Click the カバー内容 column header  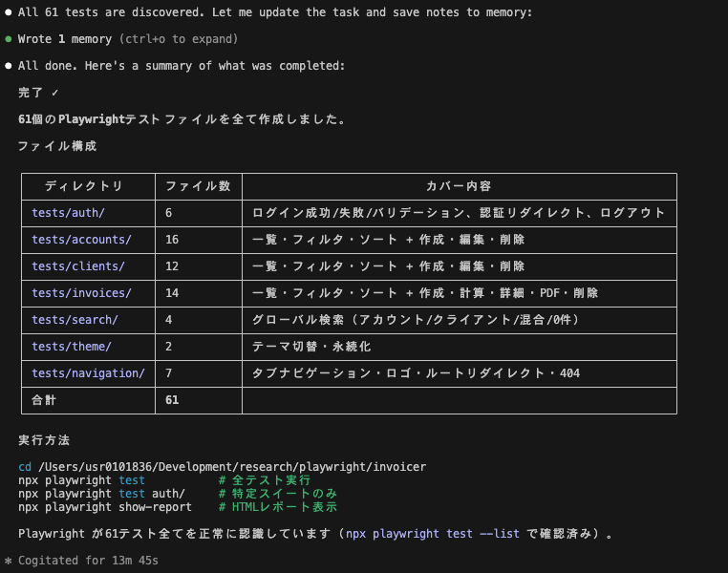tap(459, 186)
